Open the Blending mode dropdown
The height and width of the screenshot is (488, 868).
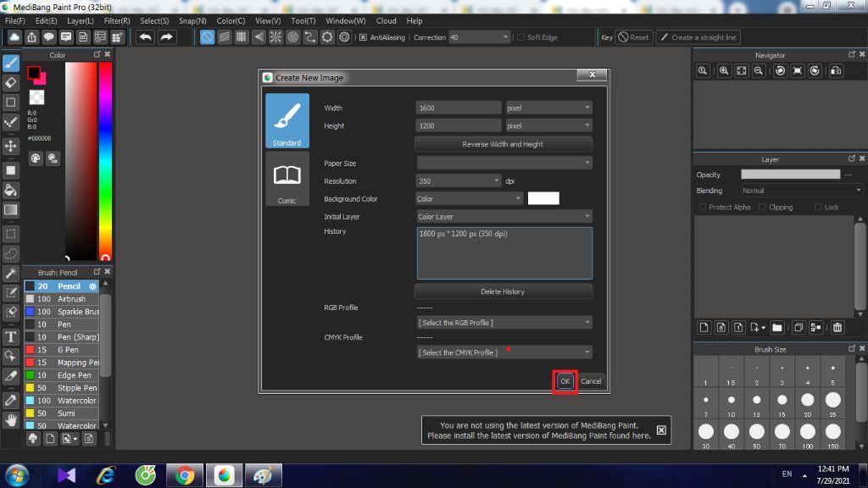802,191
